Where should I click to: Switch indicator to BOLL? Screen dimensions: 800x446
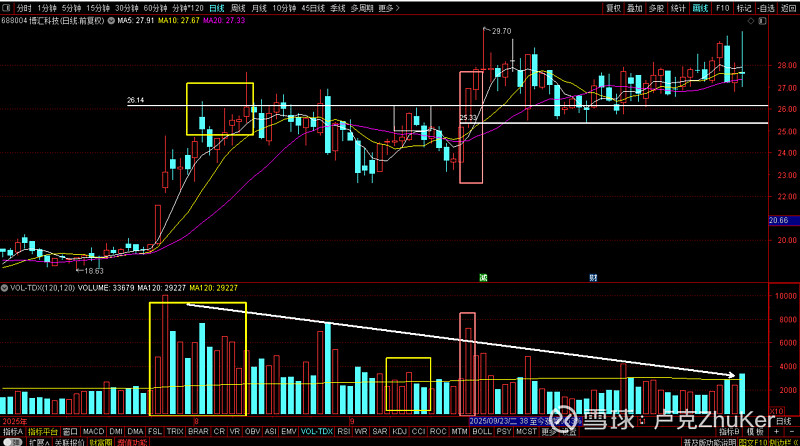click(482, 432)
